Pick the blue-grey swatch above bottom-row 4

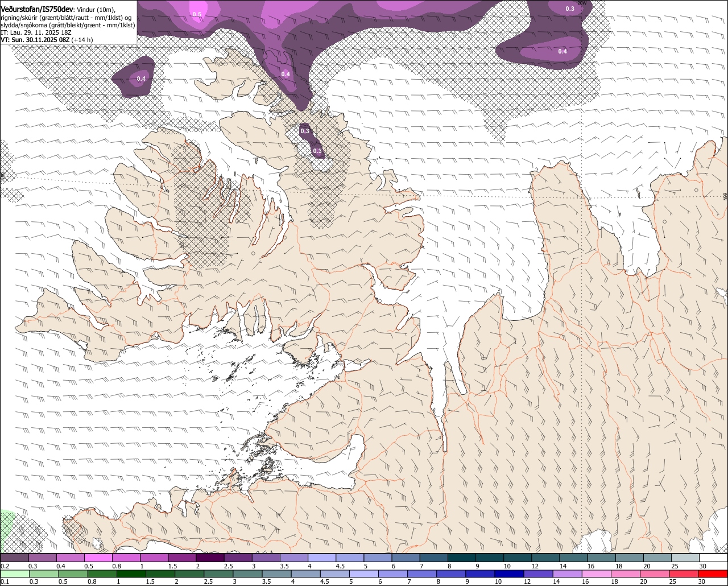[305, 573]
